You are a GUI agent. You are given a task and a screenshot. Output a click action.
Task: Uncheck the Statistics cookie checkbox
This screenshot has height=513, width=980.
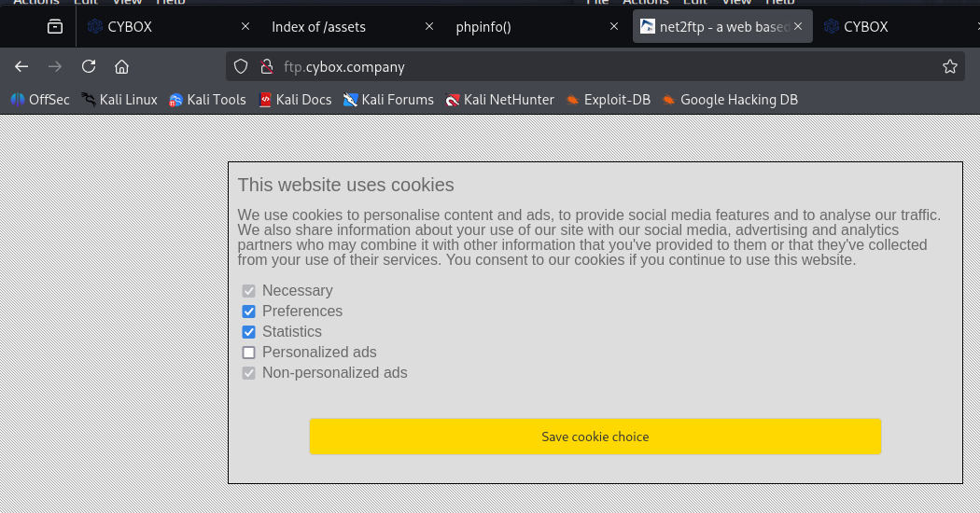(249, 332)
